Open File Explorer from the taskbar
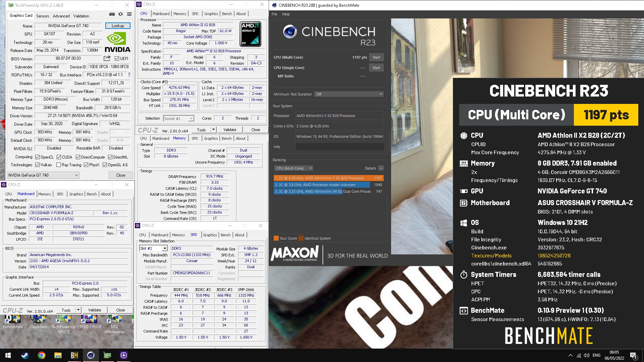 point(58,355)
